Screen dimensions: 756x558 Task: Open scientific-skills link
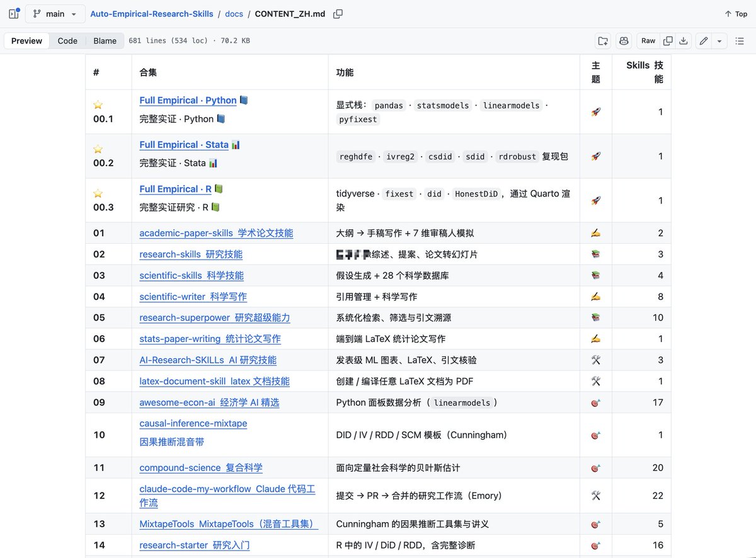pyautogui.click(x=192, y=275)
